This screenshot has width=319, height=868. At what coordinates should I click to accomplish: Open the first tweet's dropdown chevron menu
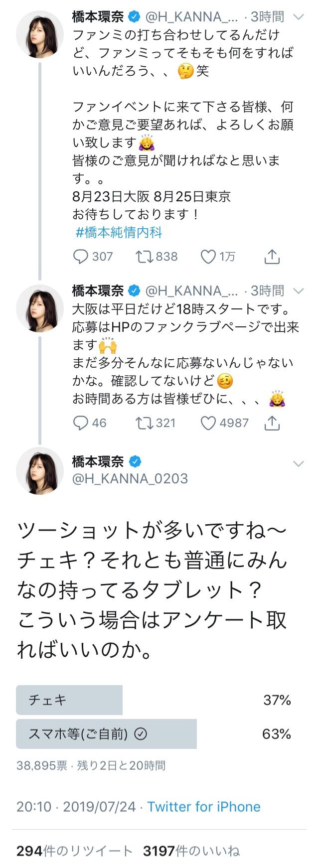(299, 17)
